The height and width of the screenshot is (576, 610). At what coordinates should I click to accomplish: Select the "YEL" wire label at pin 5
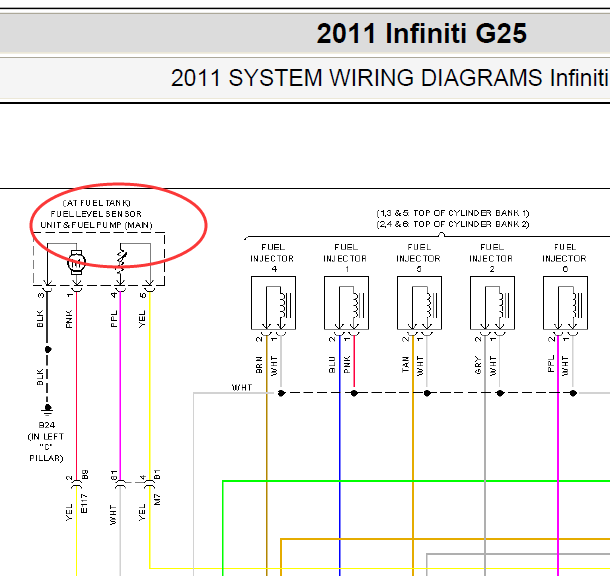[x=142, y=319]
